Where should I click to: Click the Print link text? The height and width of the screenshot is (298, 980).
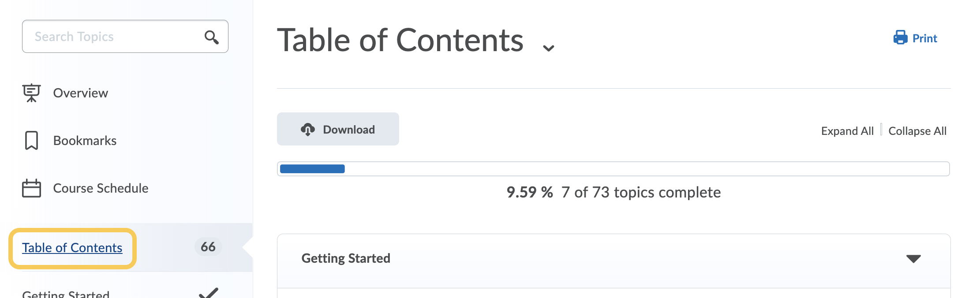924,38
